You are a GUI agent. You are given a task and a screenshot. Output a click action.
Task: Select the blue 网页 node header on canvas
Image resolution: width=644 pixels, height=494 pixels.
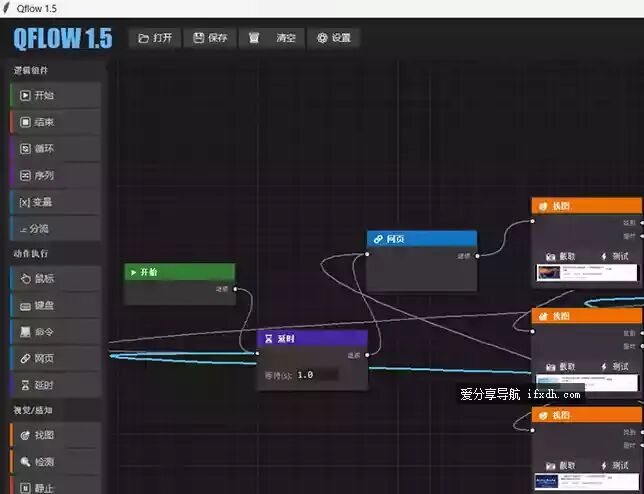pyautogui.click(x=422, y=239)
